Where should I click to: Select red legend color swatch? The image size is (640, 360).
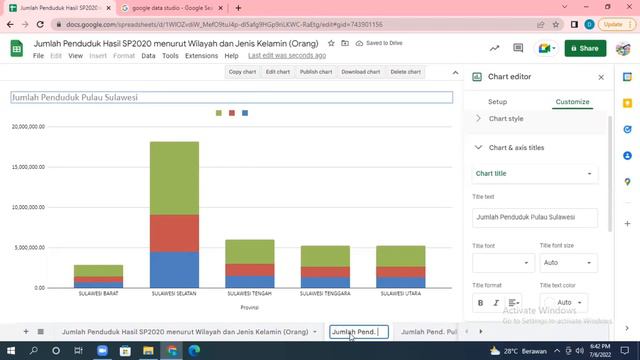coord(232,113)
